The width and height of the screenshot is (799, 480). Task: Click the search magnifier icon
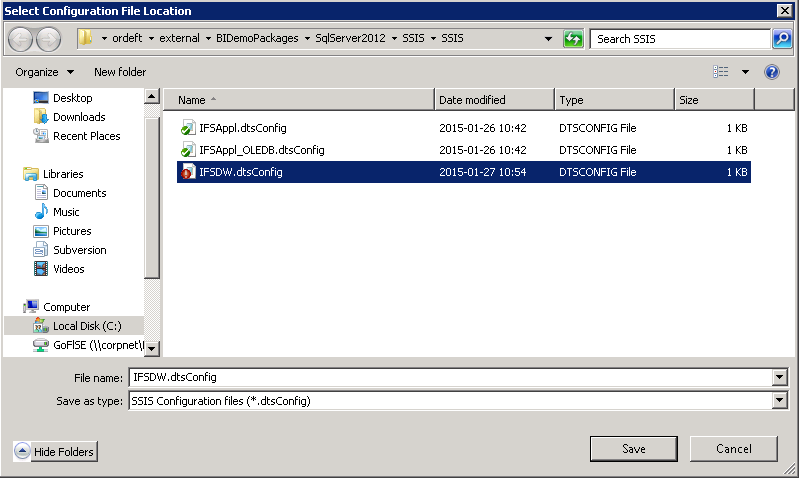coord(782,39)
